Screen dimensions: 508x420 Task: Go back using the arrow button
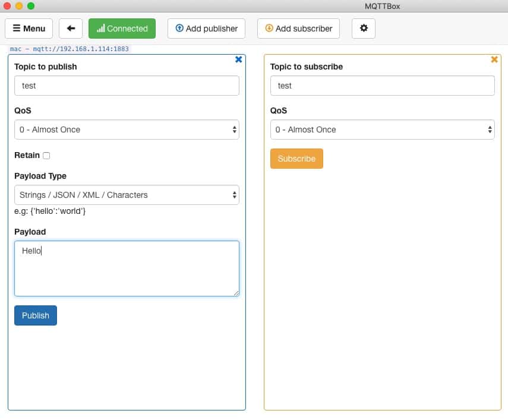coord(71,29)
